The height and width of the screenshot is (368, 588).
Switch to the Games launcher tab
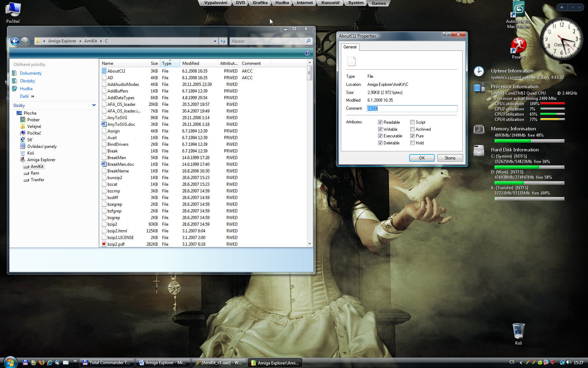[x=379, y=3]
